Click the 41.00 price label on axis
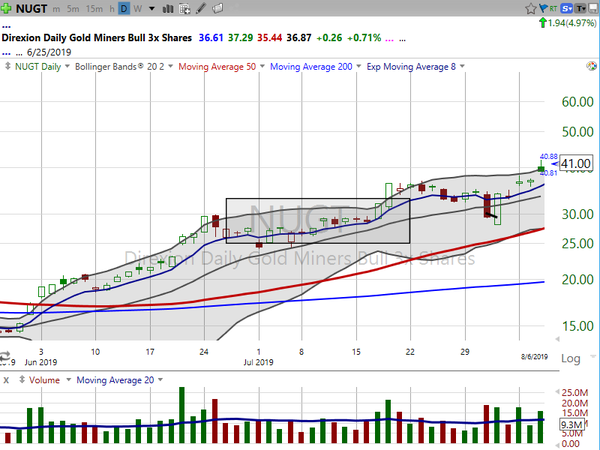Image resolution: width=600 pixels, height=450 pixels. (577, 164)
